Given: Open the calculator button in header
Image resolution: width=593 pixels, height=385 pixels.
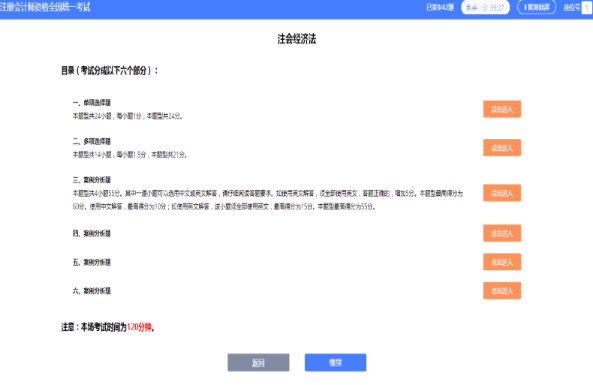Looking at the screenshot, I should point(536,7).
